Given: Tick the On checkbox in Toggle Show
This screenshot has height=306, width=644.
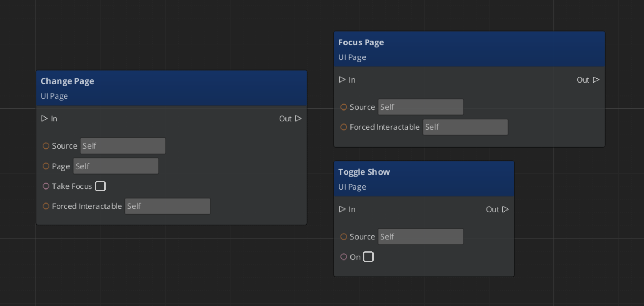Looking at the screenshot, I should coord(368,257).
